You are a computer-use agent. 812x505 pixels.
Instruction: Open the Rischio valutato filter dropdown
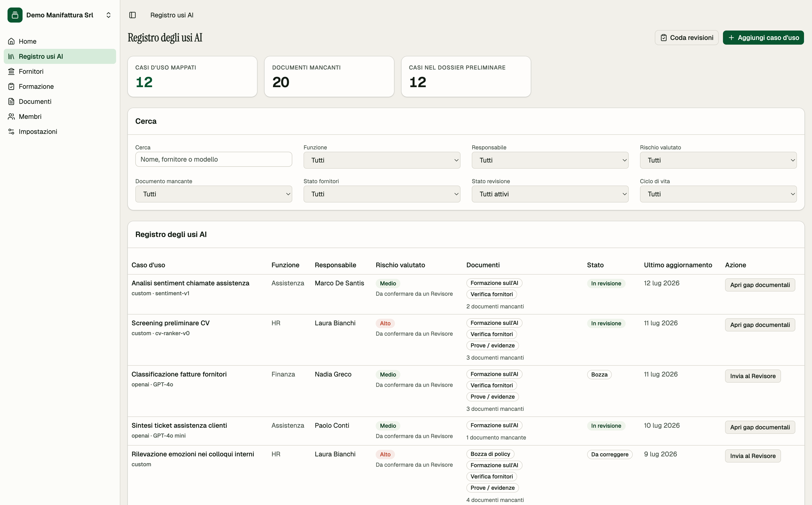718,160
